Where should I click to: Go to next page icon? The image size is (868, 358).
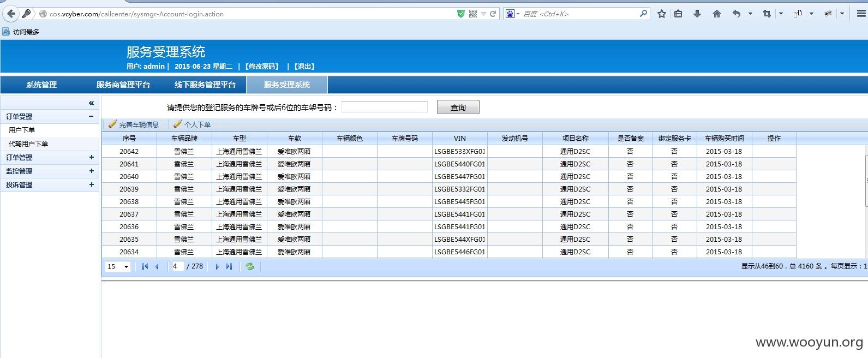pyautogui.click(x=217, y=267)
